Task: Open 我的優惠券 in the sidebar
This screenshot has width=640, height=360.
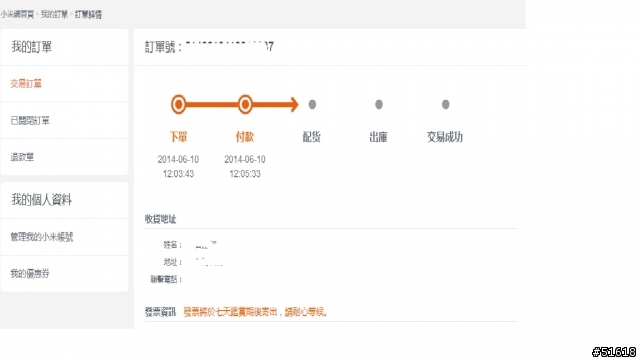Action: pyautogui.click(x=30, y=273)
